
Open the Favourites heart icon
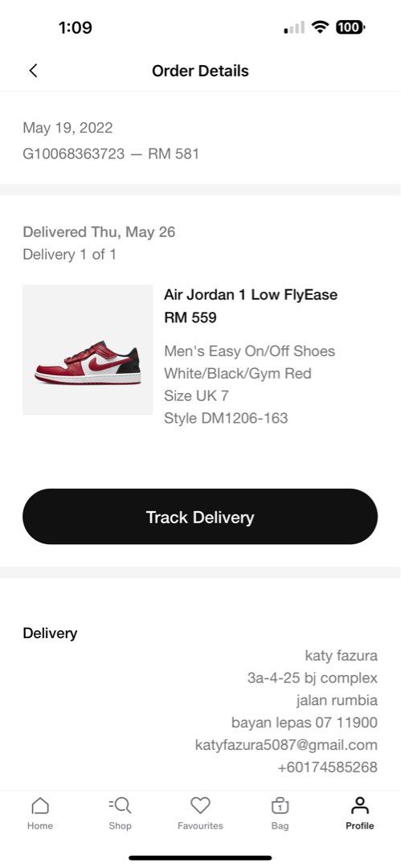200,805
